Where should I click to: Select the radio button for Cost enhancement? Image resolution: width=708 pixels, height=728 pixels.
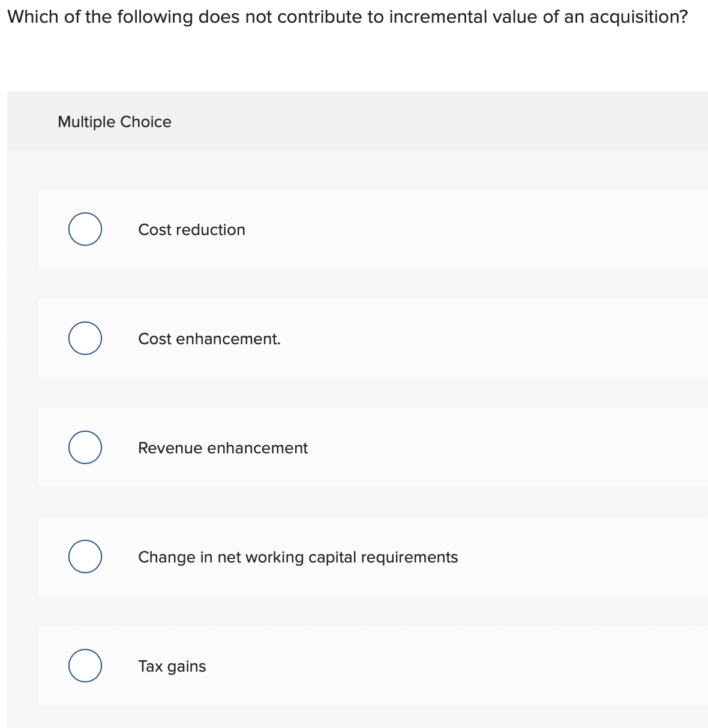[85, 338]
